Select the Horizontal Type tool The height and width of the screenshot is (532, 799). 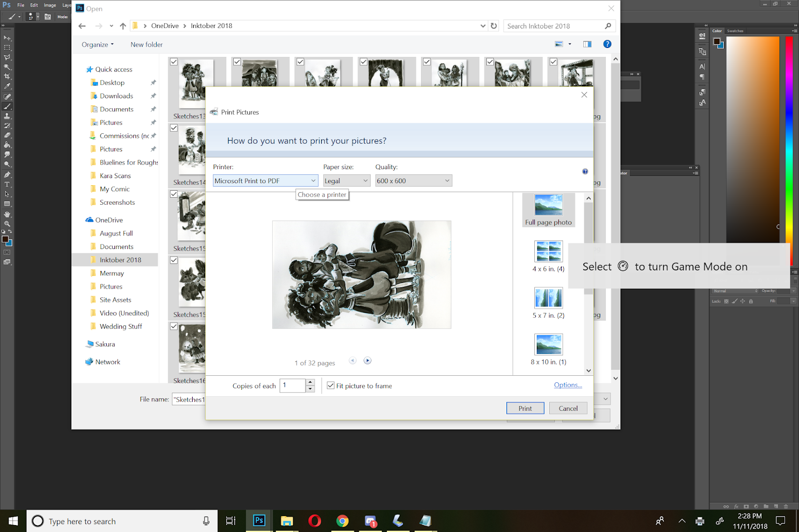tap(7, 184)
